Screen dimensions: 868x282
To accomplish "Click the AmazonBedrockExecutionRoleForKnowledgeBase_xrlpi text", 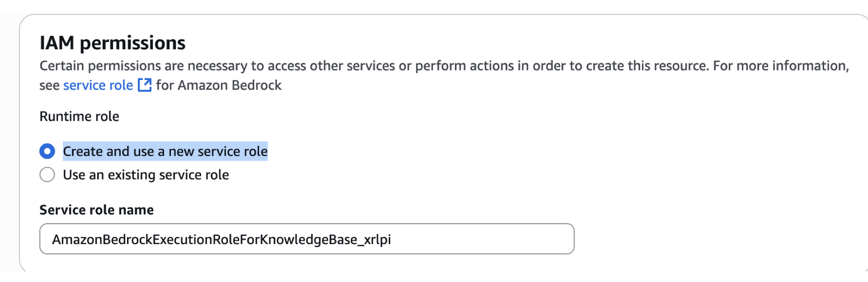I will 221,240.
